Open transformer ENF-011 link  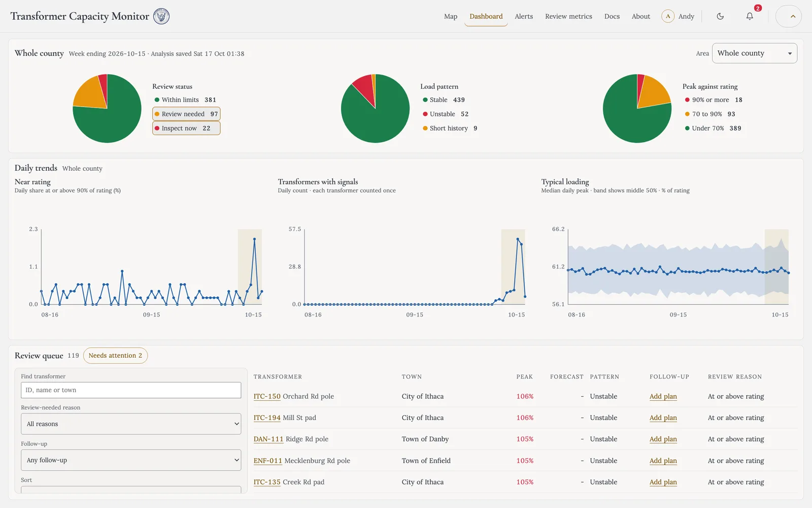point(268,461)
